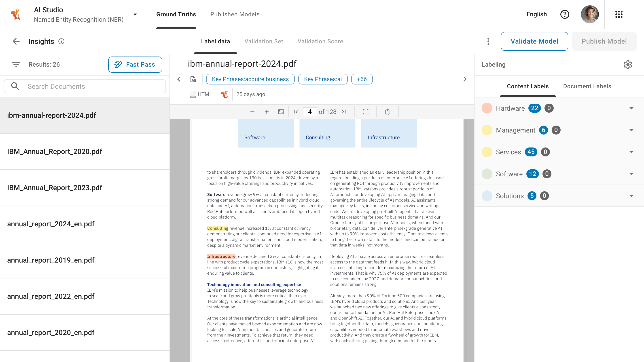Screen dimensions: 644x362
Task: Click the Key Phrases:acquire business tag
Action: [x=250, y=79]
